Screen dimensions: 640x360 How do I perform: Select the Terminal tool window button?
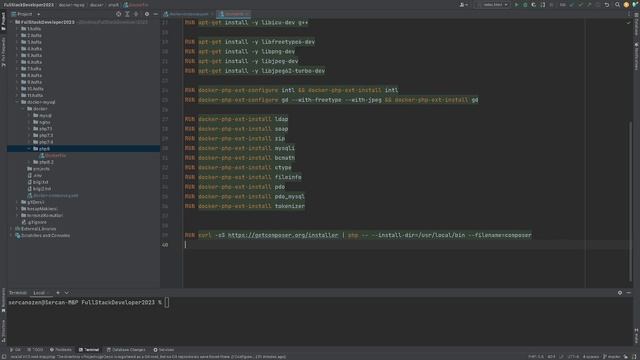point(89,350)
